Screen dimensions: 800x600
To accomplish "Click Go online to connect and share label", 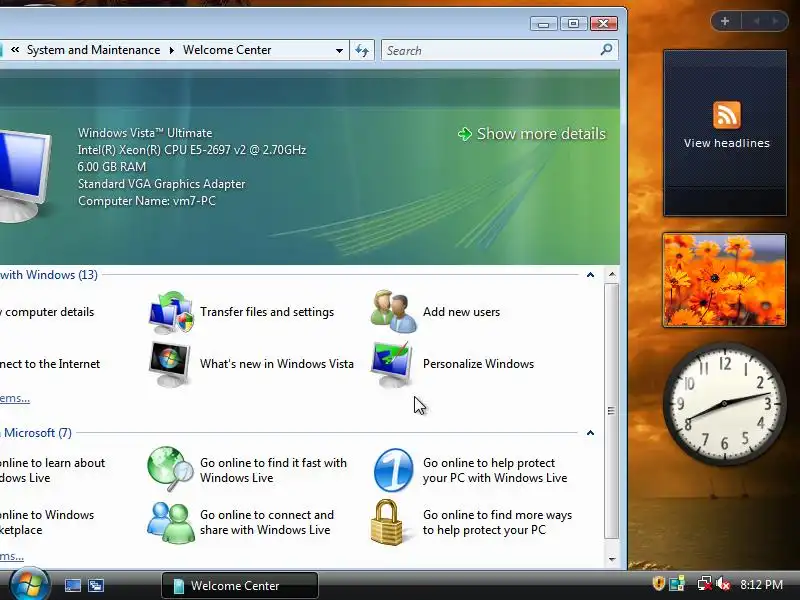I will 267,522.
